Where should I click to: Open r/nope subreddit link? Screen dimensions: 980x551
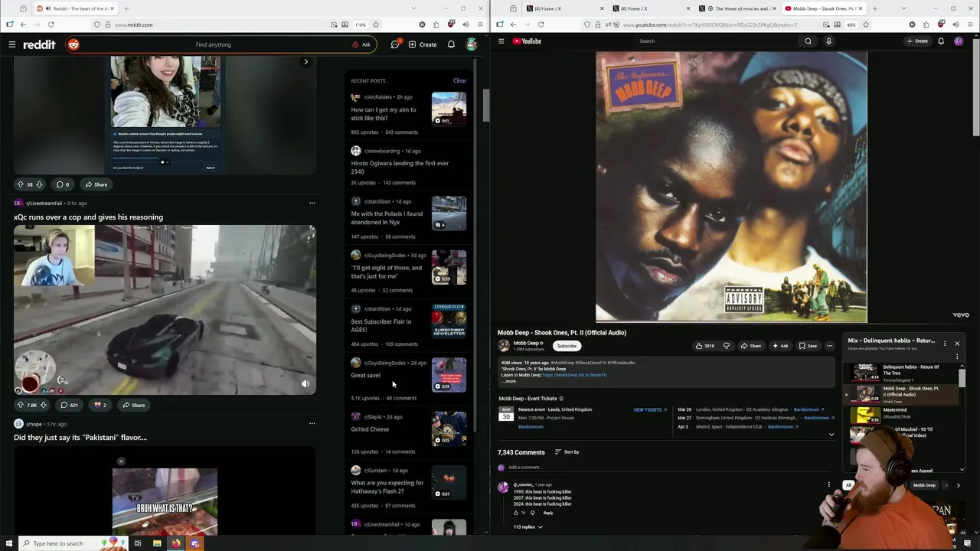pyautogui.click(x=34, y=424)
